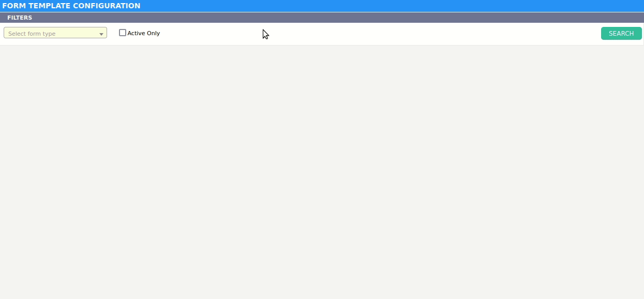Click the Active Only label text
This screenshot has height=299, width=644.
click(144, 33)
